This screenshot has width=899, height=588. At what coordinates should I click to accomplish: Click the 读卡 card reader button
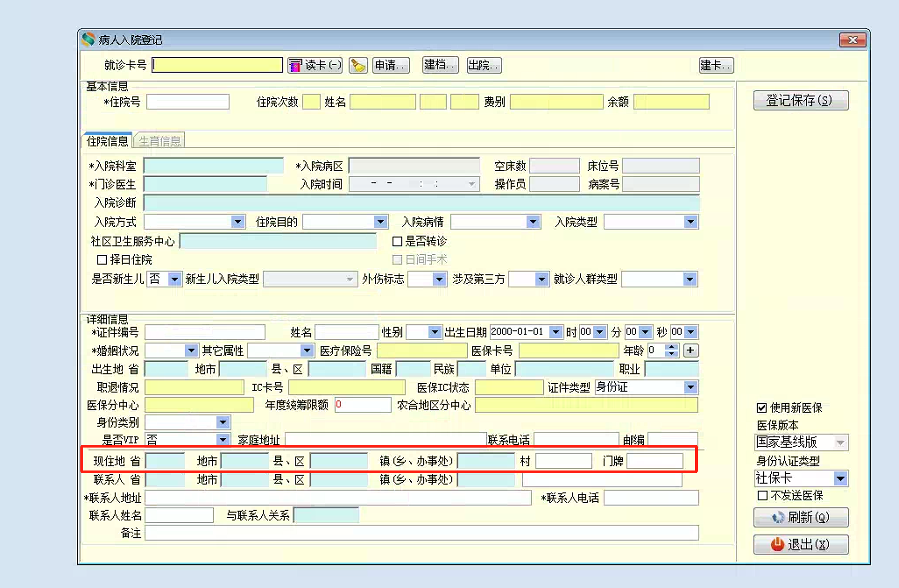315,65
